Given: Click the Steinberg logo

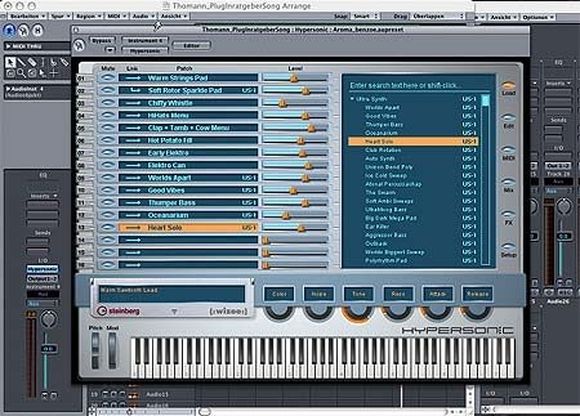Looking at the screenshot, I should pos(118,311).
